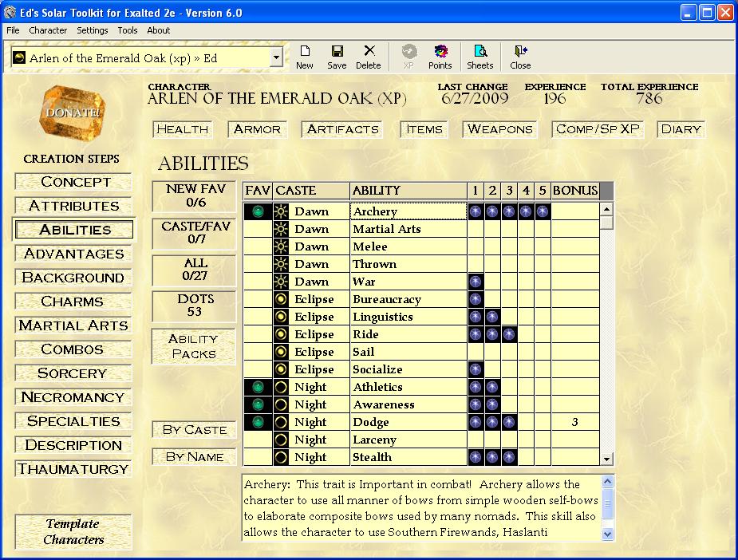
Task: Click the abilities list scroll-up arrow
Action: click(x=606, y=209)
